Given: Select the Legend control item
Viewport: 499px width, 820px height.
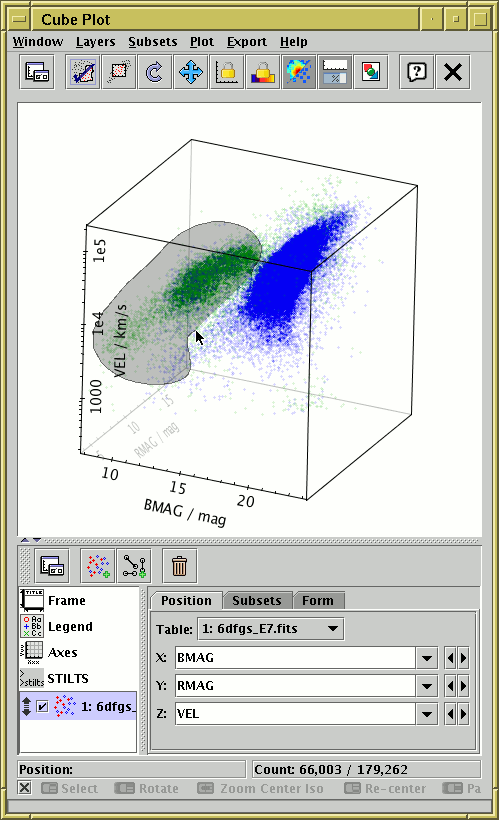Looking at the screenshot, I should pos(78,627).
